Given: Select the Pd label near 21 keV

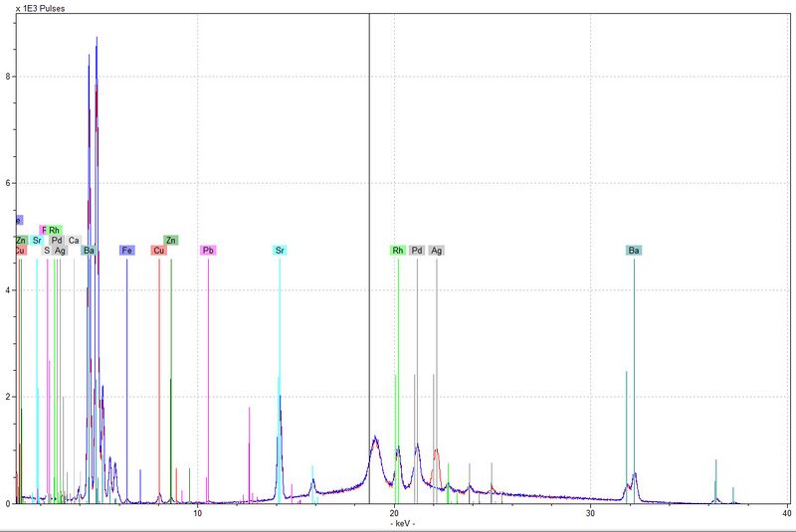Looking at the screenshot, I should pos(417,250).
